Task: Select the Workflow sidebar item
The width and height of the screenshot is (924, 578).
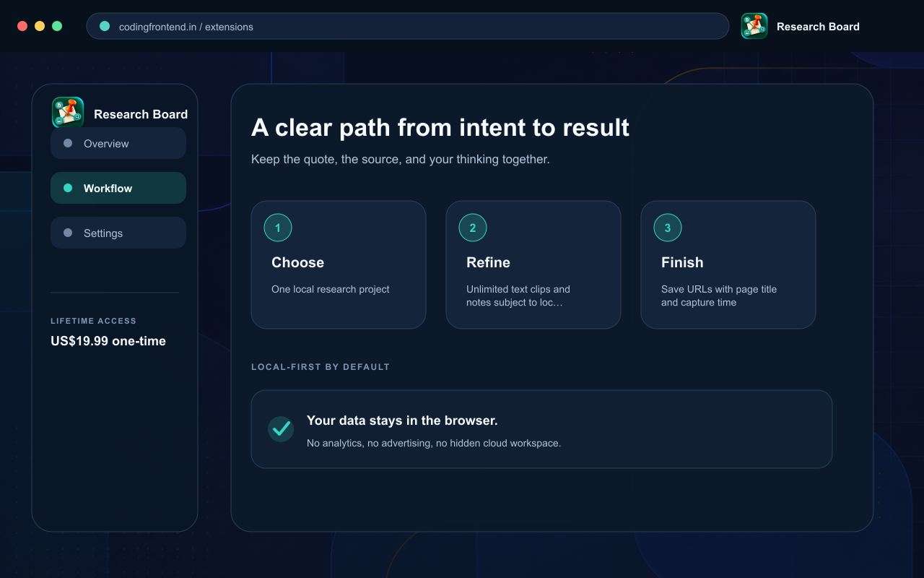Action: 118,188
